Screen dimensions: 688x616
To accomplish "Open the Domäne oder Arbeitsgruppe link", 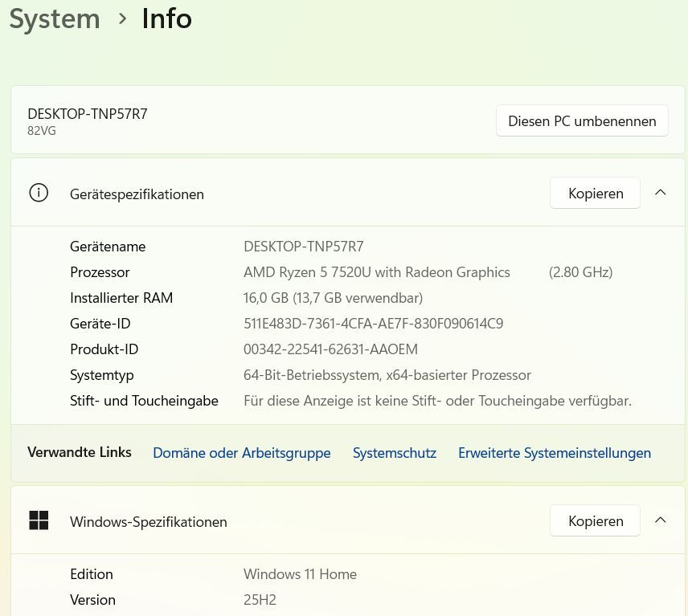I will click(241, 453).
